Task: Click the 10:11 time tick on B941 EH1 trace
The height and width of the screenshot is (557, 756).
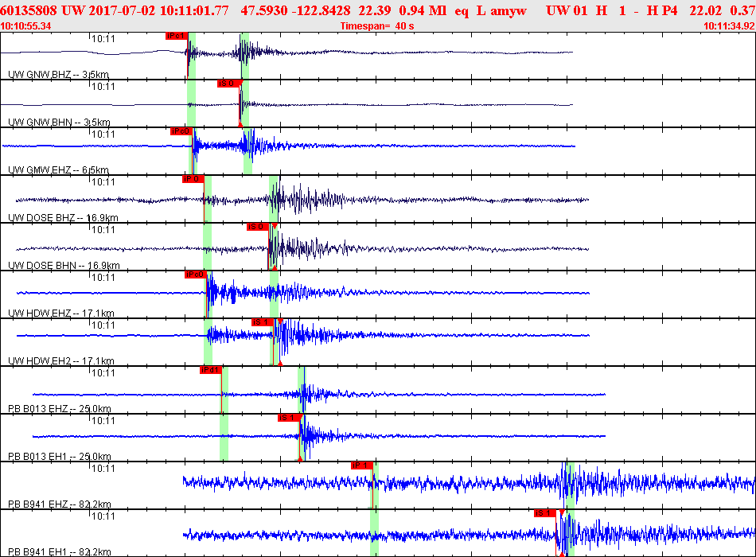Action: [x=103, y=516]
